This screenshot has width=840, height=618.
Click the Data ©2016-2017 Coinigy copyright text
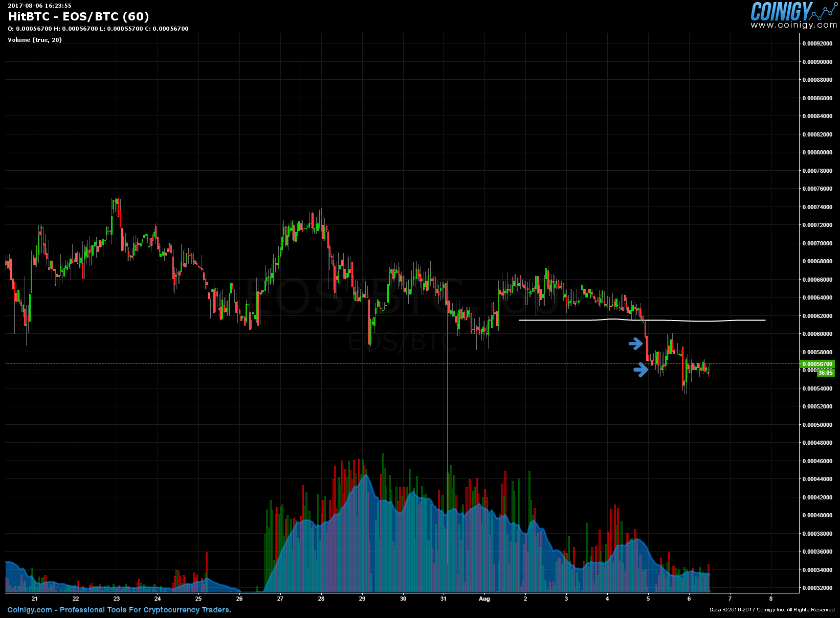coord(772,610)
